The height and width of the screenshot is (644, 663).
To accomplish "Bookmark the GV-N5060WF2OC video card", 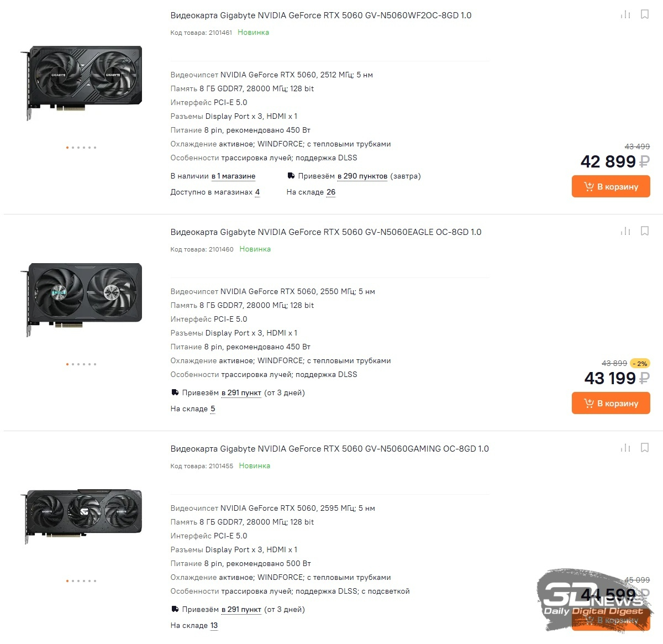I will pyautogui.click(x=645, y=14).
